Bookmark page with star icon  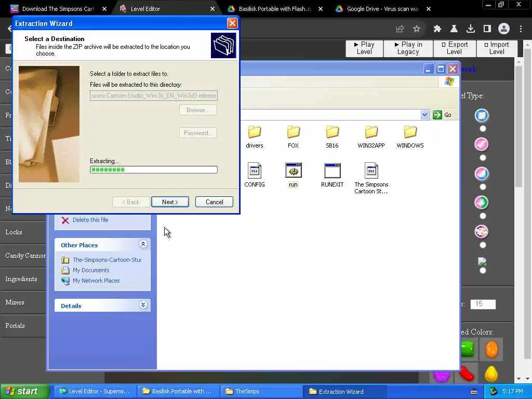click(x=417, y=29)
